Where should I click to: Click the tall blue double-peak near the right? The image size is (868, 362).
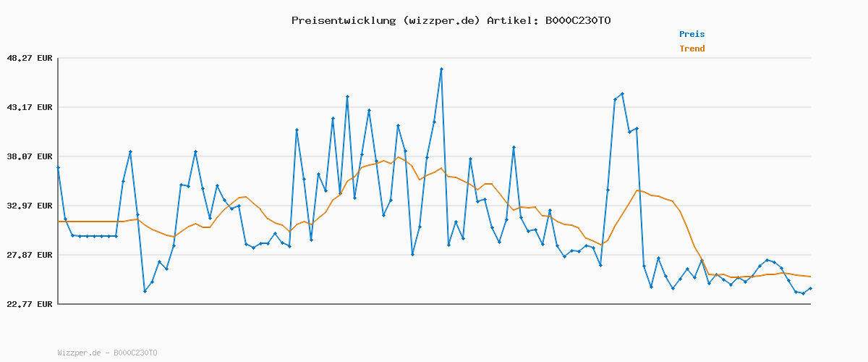[622, 94]
